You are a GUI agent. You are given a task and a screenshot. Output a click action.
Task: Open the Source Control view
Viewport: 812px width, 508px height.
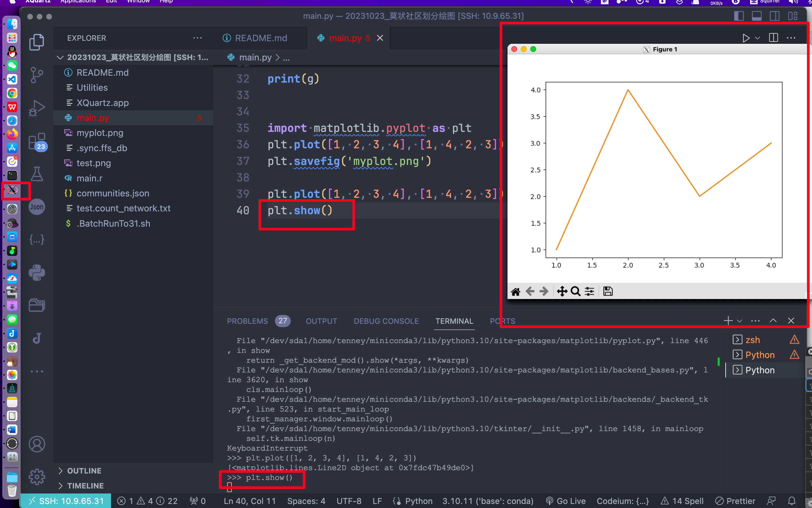(37, 75)
